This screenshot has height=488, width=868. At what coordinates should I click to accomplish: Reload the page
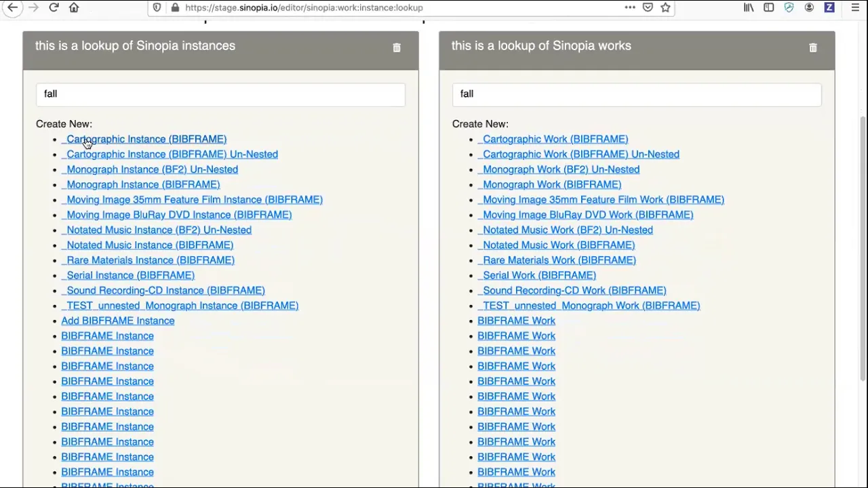pos(54,7)
